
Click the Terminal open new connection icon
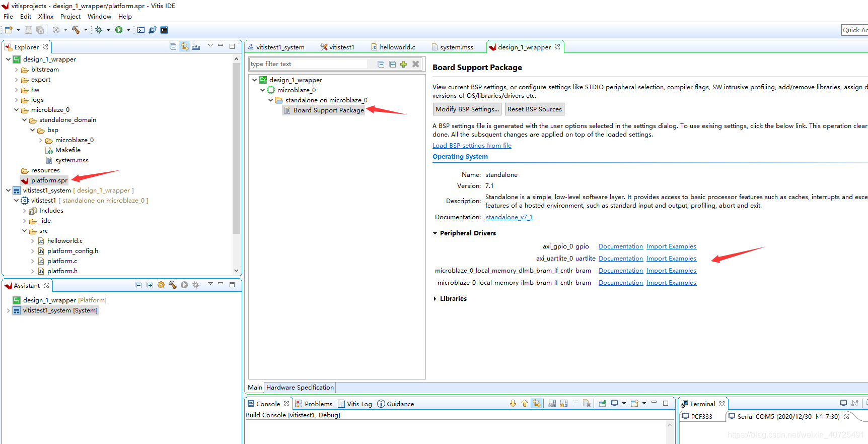[843, 403]
